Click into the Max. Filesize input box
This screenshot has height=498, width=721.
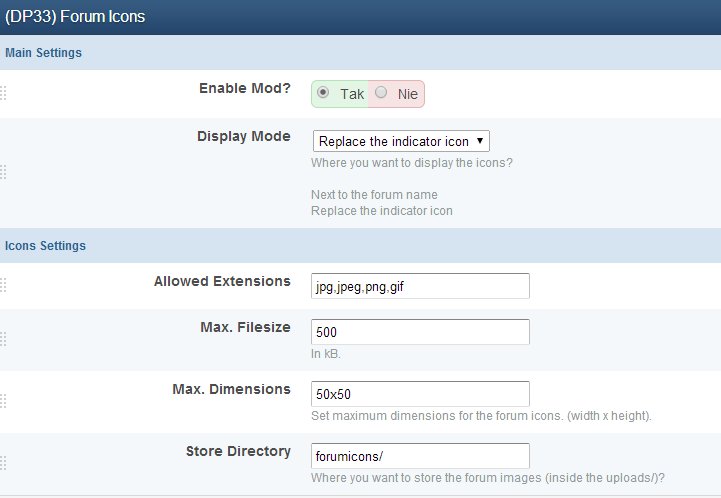point(420,332)
